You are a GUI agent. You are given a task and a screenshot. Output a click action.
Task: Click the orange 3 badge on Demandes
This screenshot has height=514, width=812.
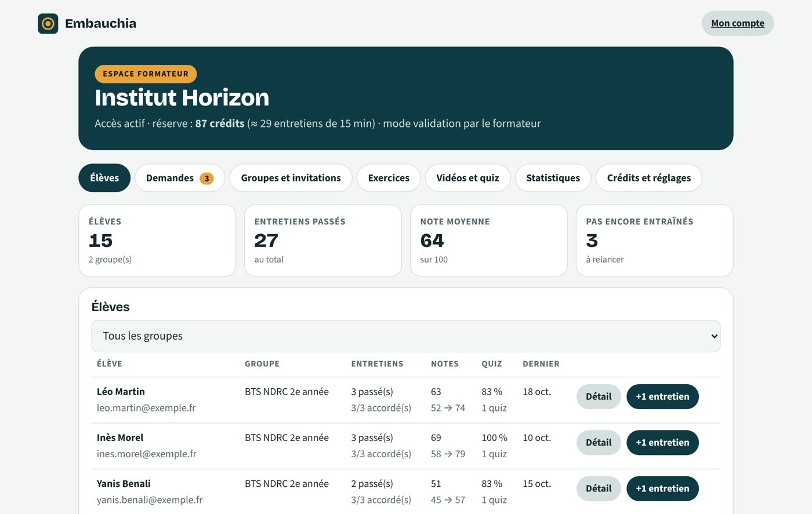[x=206, y=178]
